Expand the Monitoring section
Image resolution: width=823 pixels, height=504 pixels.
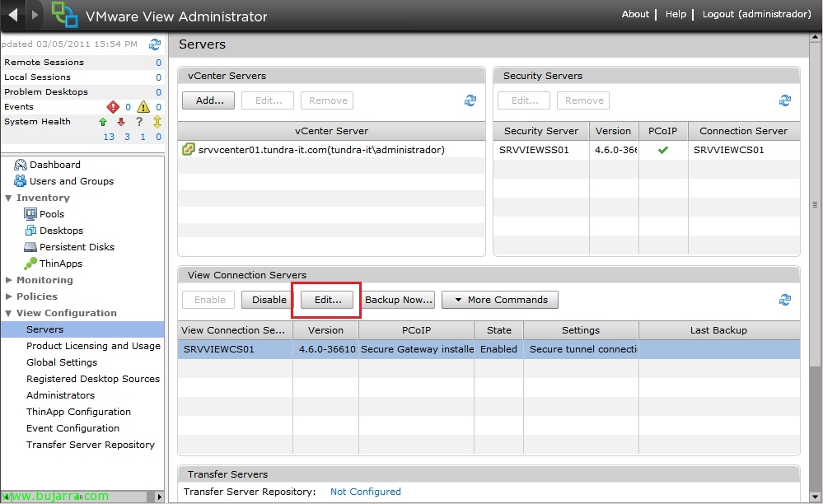point(9,280)
